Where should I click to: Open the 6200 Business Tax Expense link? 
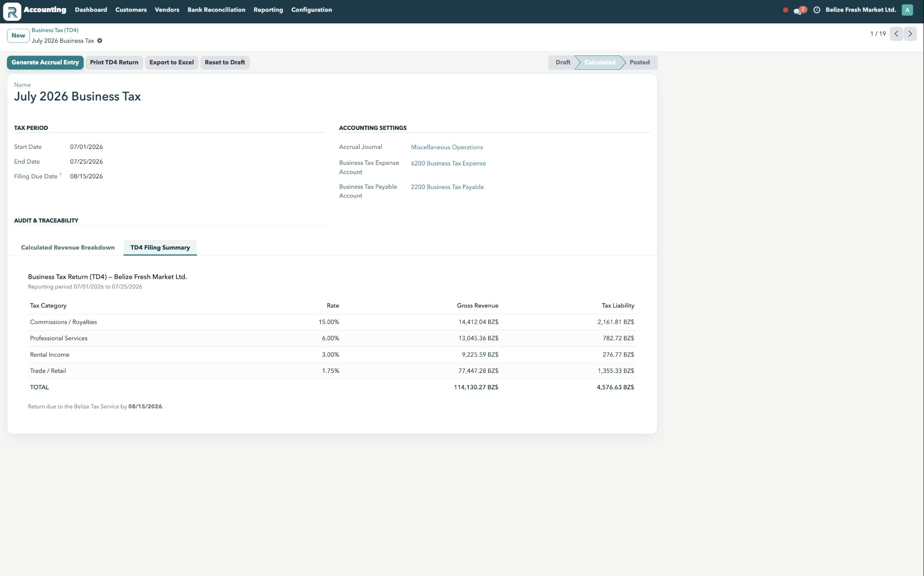pyautogui.click(x=448, y=163)
